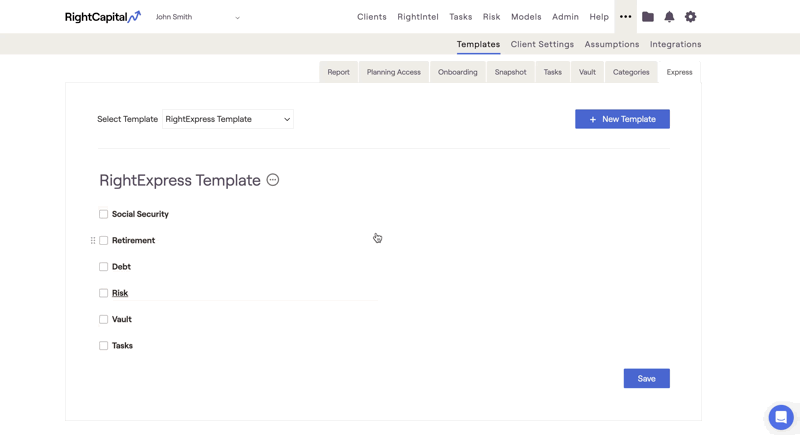Viewport: 800px width, 435px height.
Task: Click the Debt label
Action: tap(121, 267)
